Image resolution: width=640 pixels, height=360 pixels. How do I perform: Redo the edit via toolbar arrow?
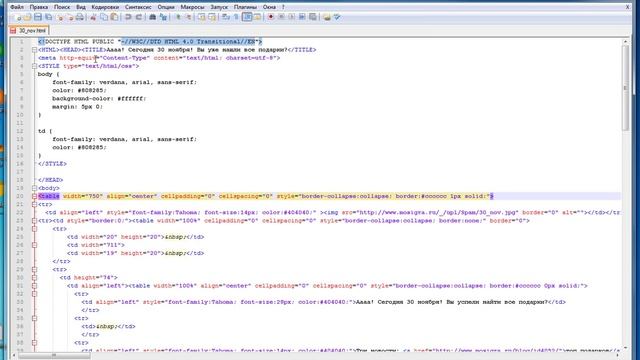(139, 17)
